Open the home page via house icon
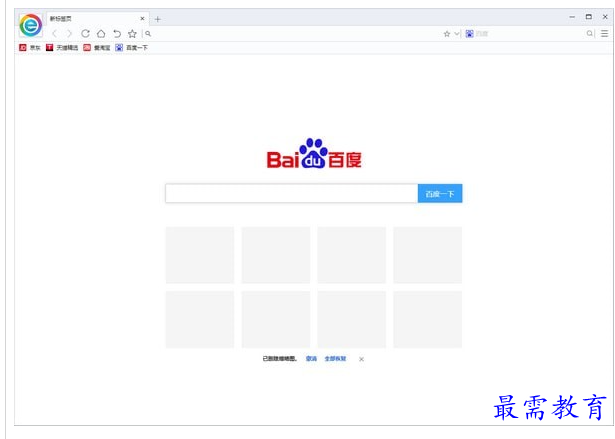The width and height of the screenshot is (615, 439). click(101, 34)
